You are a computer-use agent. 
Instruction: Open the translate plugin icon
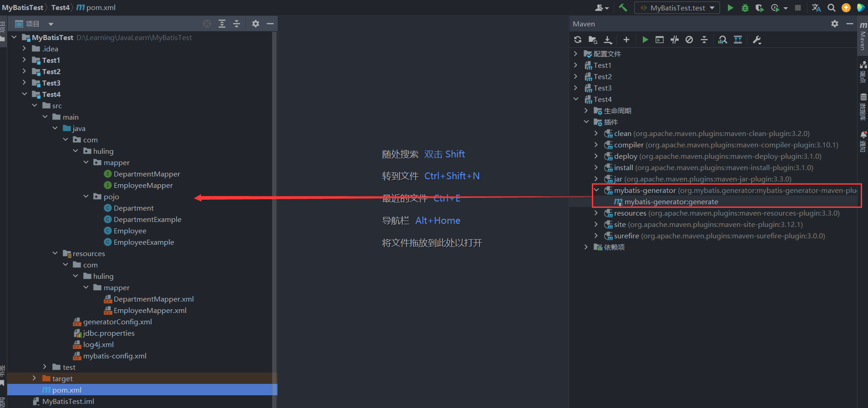(816, 8)
